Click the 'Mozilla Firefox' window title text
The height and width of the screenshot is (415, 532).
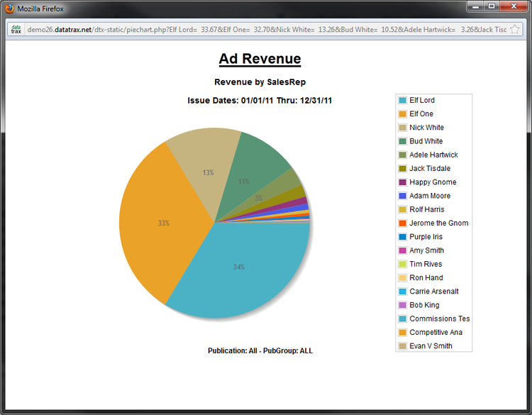tap(40, 9)
